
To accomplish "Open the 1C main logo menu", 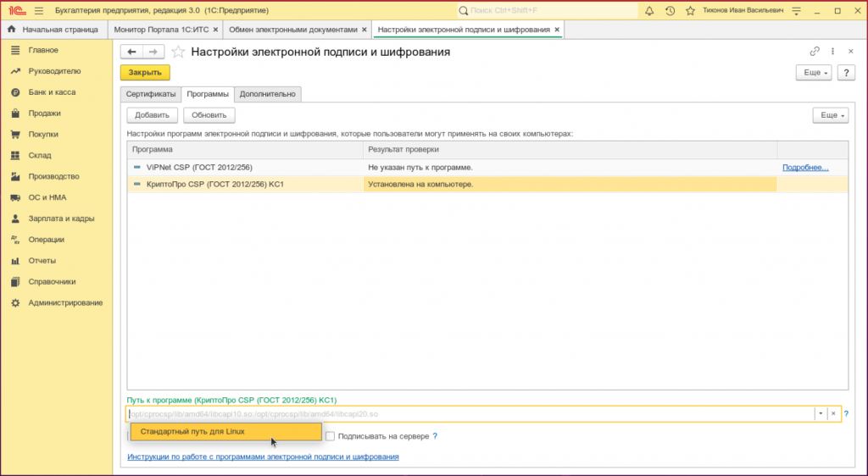I will pos(17,10).
